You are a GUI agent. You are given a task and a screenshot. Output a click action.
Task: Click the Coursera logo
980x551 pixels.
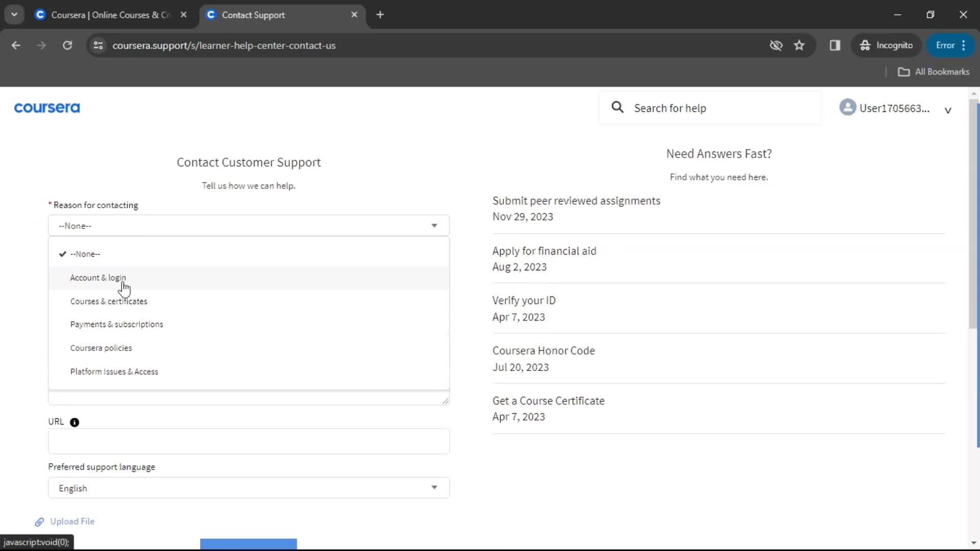[x=47, y=108]
